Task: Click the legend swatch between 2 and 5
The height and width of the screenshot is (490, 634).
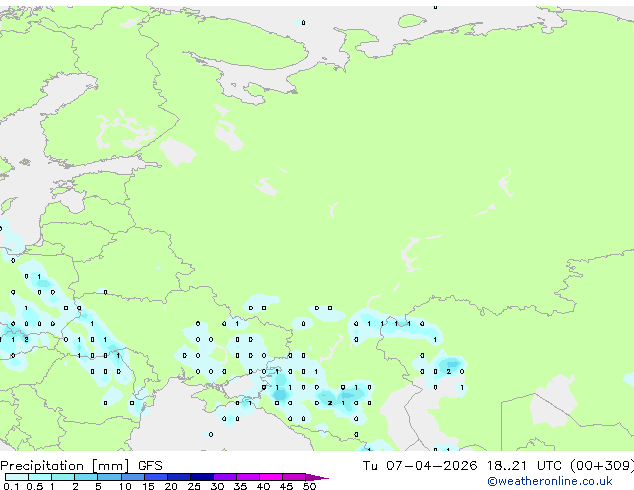Action: [86, 477]
